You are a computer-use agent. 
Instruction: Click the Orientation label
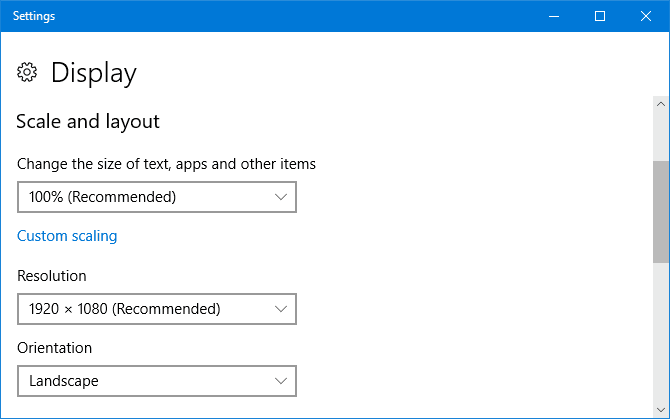[x=54, y=348]
